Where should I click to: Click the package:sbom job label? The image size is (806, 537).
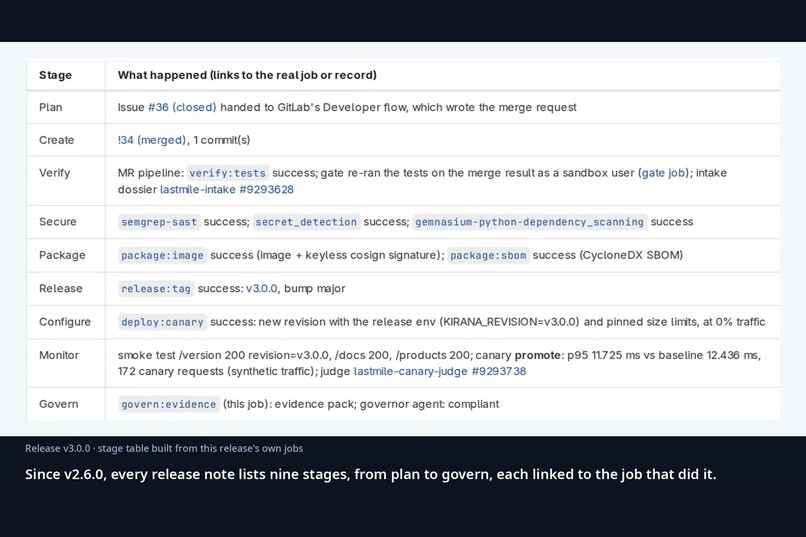(x=488, y=255)
